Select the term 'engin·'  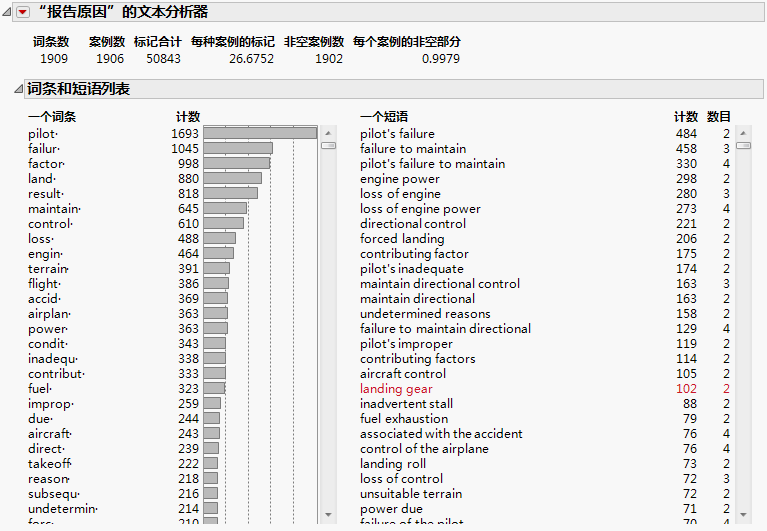pos(45,254)
